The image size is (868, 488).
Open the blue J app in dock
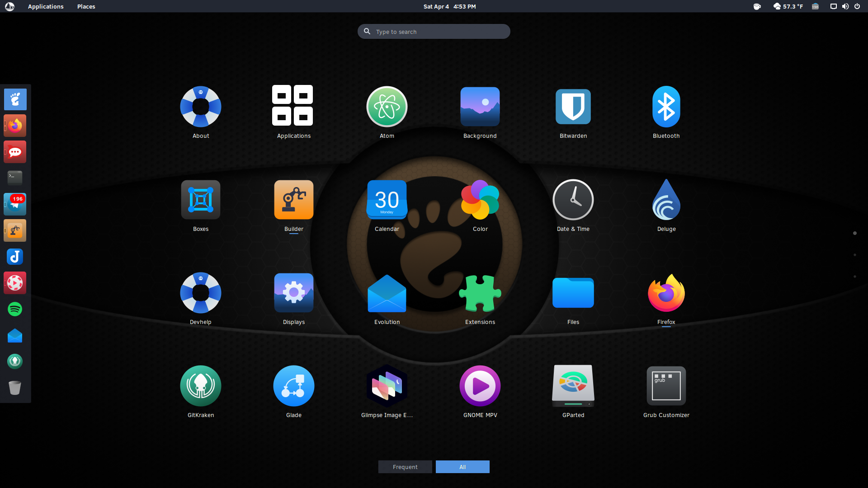15,257
